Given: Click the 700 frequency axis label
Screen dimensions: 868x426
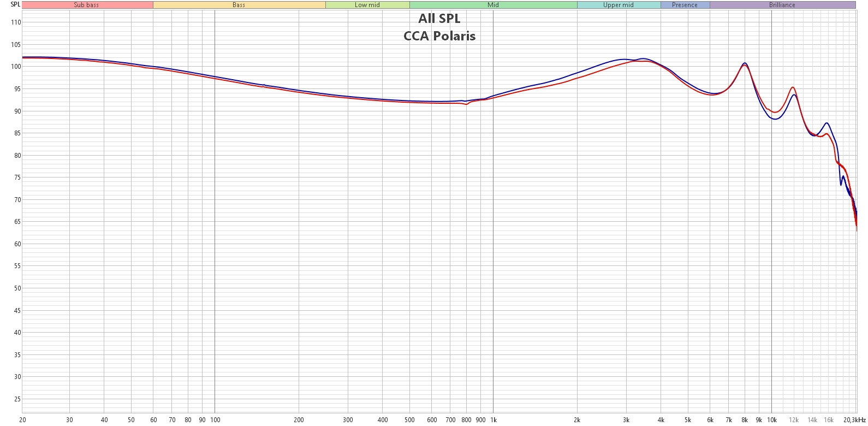Looking at the screenshot, I should click(450, 420).
